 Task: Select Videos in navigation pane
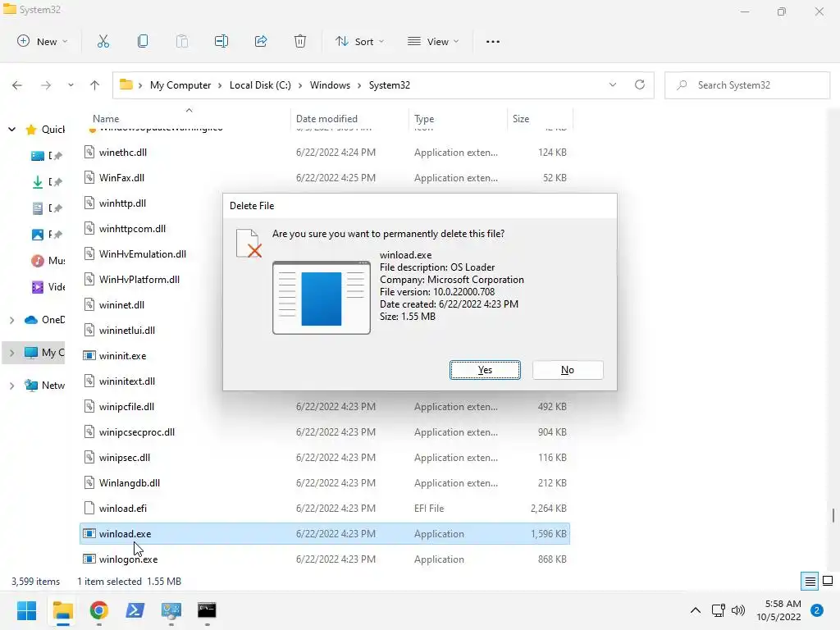[x=48, y=287]
